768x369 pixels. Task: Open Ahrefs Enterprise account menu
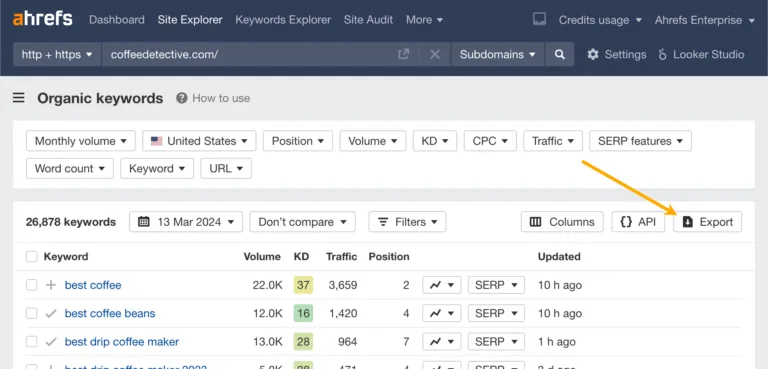pos(705,20)
